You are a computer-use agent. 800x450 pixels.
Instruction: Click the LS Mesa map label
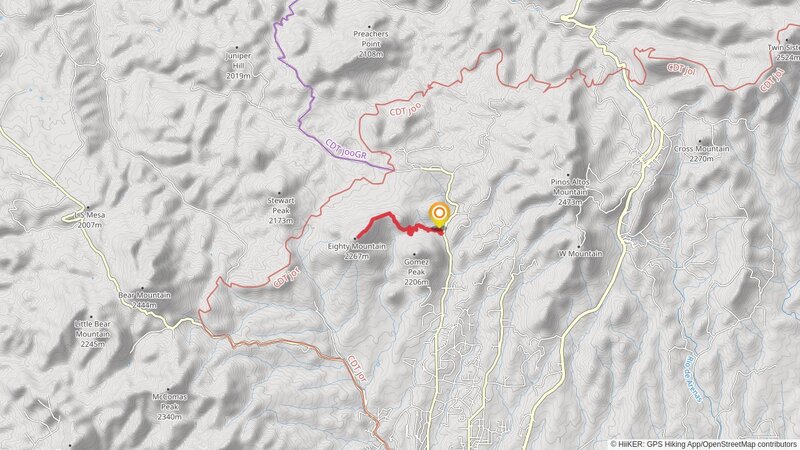(x=90, y=220)
